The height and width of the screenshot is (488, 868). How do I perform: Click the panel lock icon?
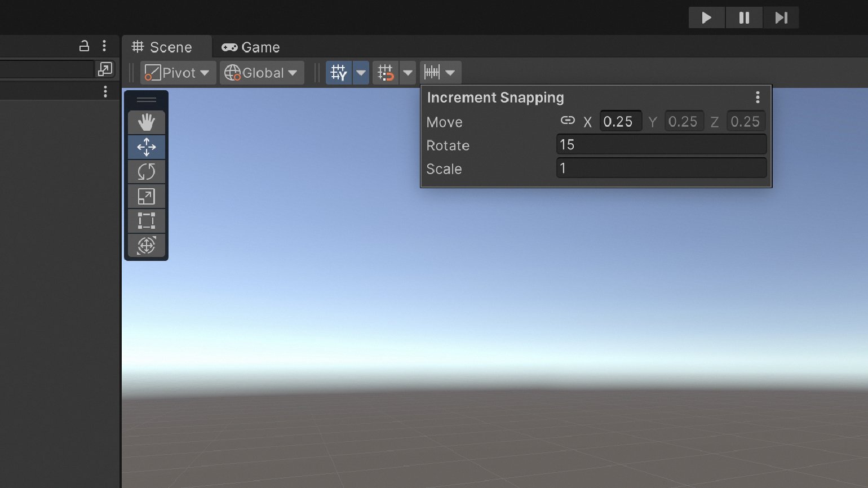click(x=84, y=46)
